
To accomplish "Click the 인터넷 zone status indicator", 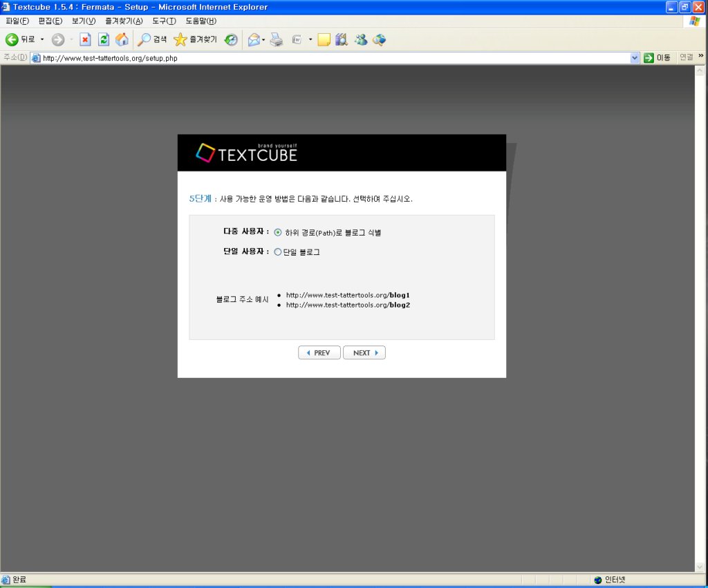I will [610, 580].
